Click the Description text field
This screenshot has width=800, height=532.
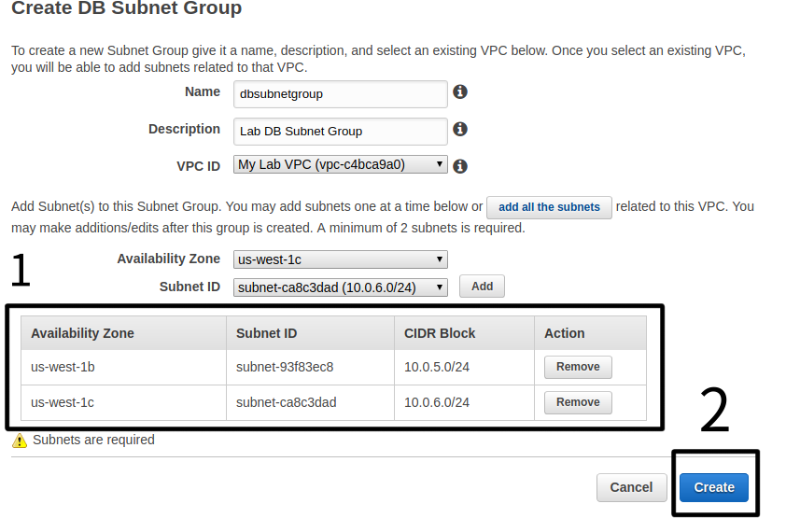pos(341,131)
